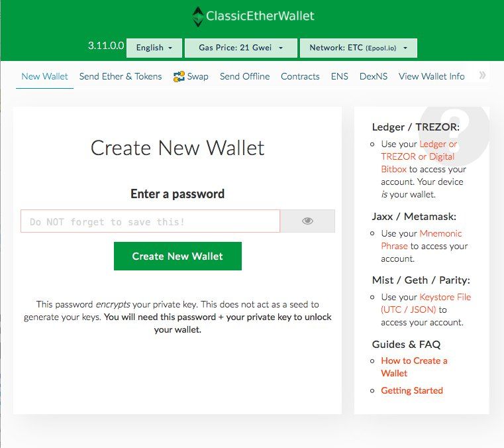Click the password input field

(150, 221)
